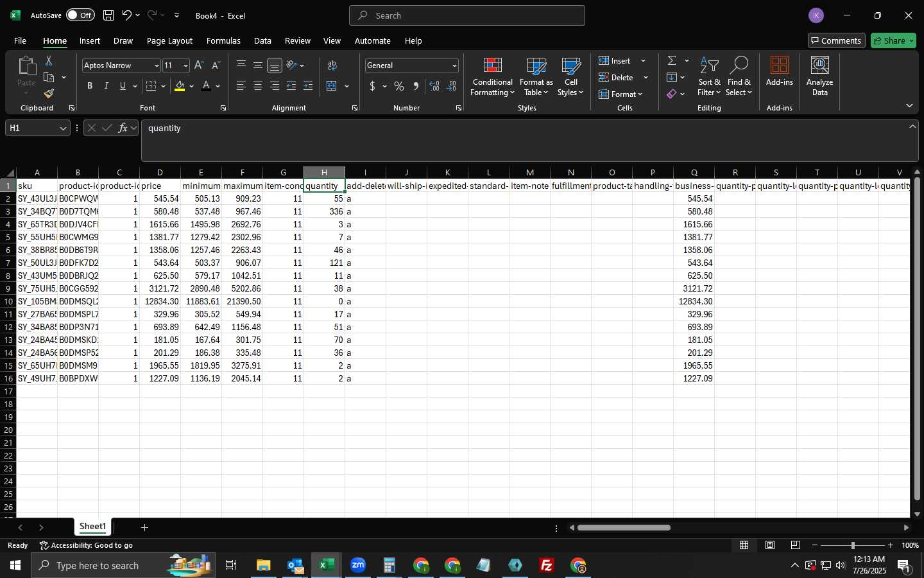Open File Explorer from the taskbar
Screen dimensions: 924x578
tap(264, 565)
